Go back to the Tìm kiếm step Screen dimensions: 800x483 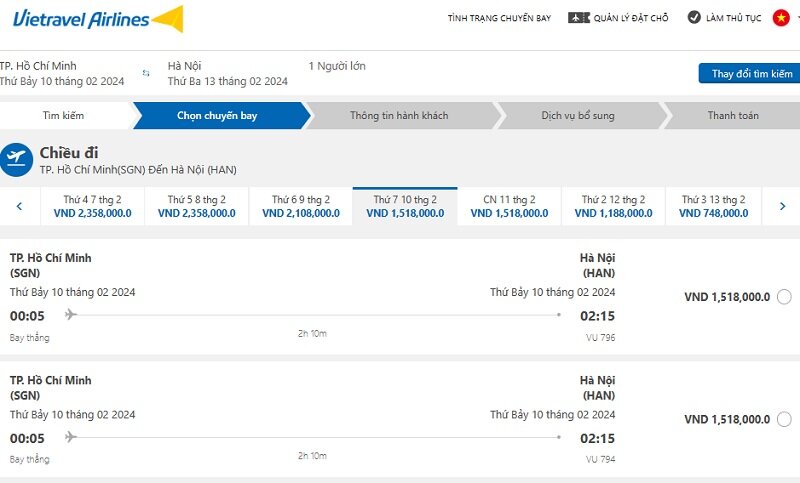(x=63, y=116)
